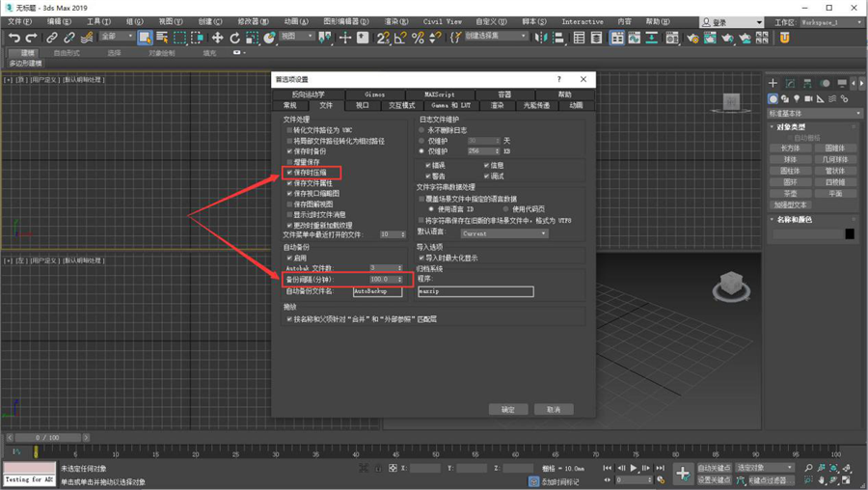The height and width of the screenshot is (490, 868).
Task: Click the time slider 0 / 100 handle
Action: tap(47, 437)
